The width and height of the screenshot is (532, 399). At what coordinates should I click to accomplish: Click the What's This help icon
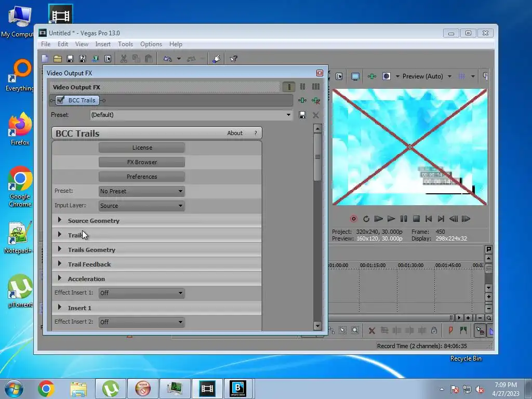(233, 59)
